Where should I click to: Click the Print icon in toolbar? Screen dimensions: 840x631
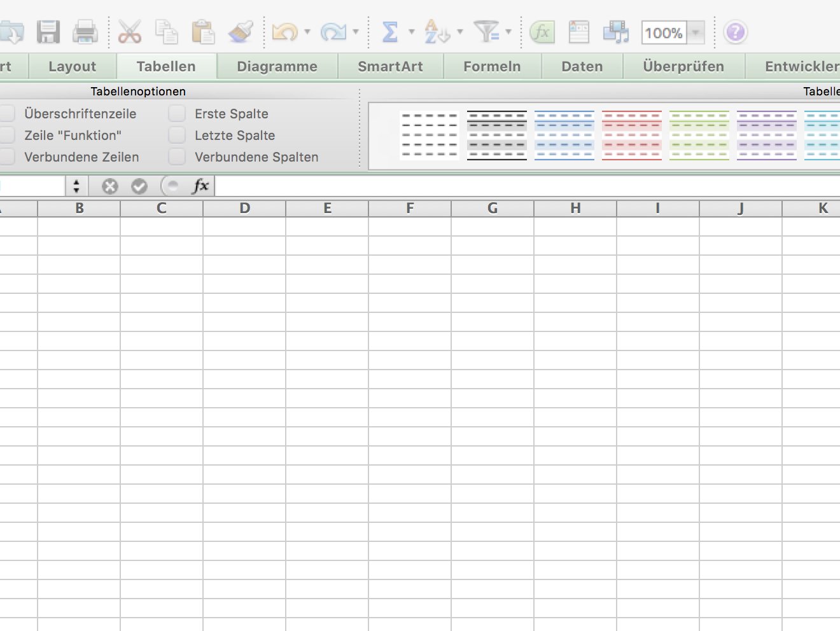(x=85, y=32)
